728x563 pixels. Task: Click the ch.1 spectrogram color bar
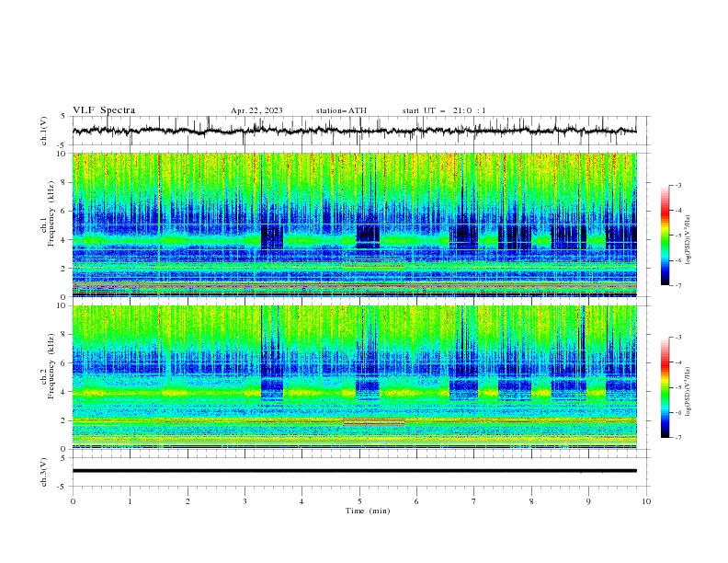click(665, 236)
